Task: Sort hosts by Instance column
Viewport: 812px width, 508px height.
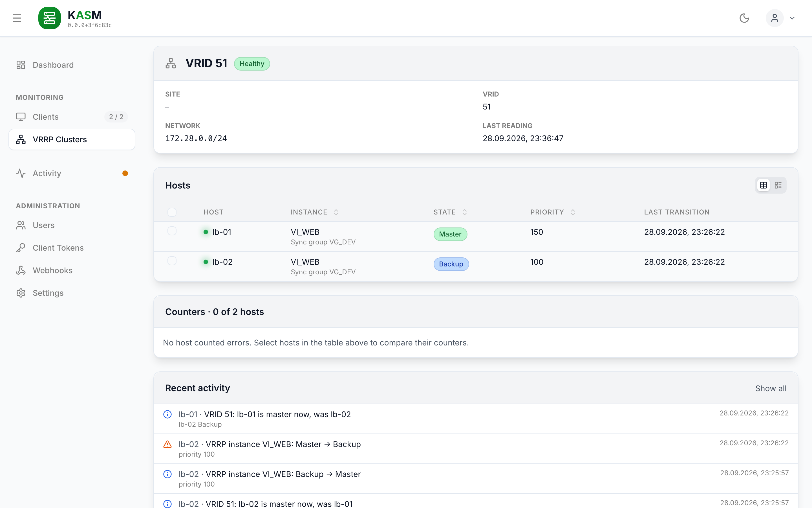Action: [314, 212]
